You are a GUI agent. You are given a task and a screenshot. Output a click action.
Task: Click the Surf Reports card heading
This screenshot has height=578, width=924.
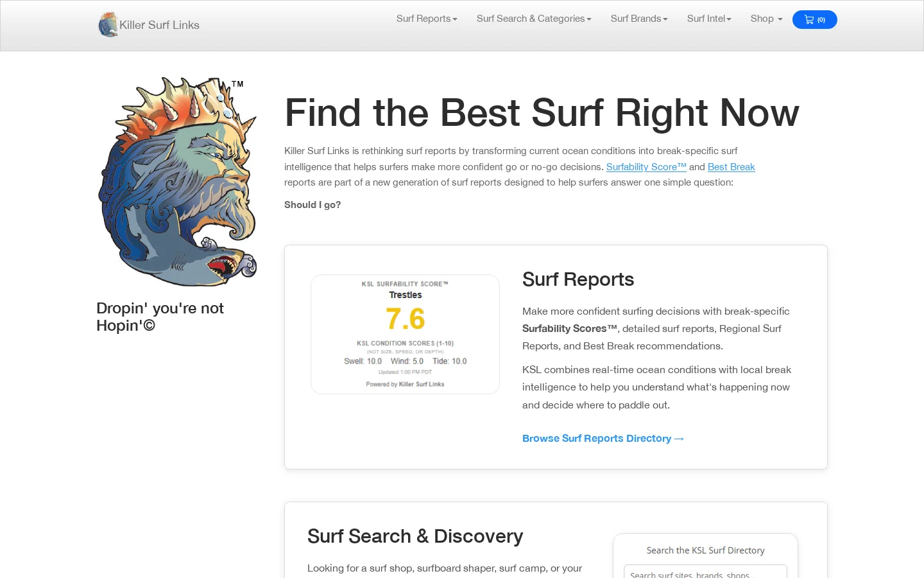(x=578, y=279)
